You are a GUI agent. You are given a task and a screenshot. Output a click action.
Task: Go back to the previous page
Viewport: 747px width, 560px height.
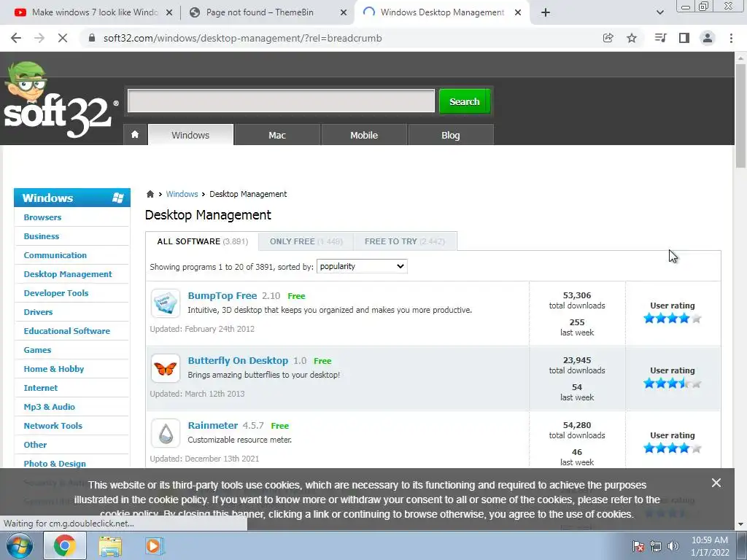pyautogui.click(x=16, y=38)
